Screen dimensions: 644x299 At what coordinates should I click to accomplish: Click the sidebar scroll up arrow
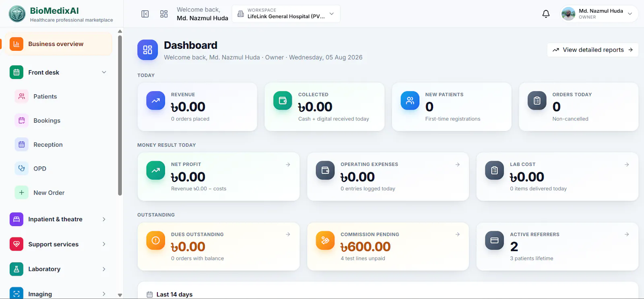(120, 31)
